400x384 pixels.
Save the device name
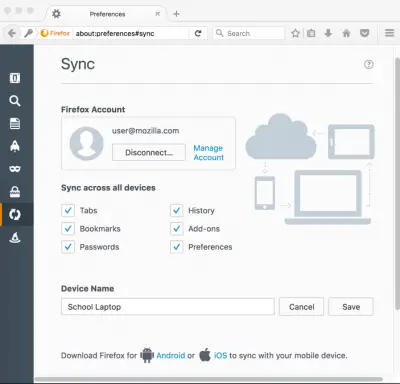351,307
